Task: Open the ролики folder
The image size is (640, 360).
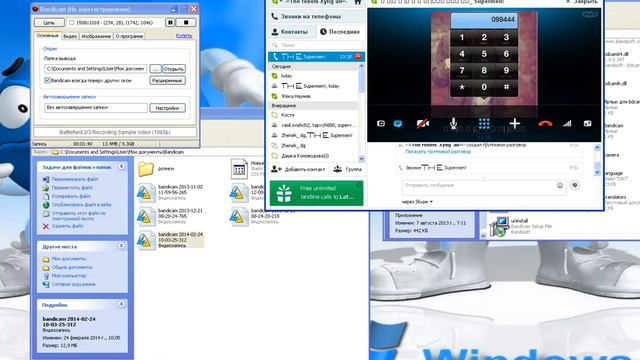Action: 156,169
